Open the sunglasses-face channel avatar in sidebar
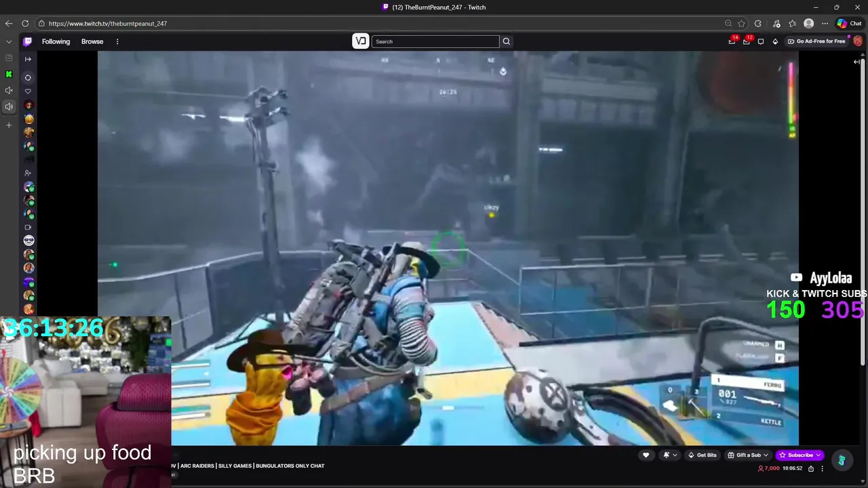 28,241
